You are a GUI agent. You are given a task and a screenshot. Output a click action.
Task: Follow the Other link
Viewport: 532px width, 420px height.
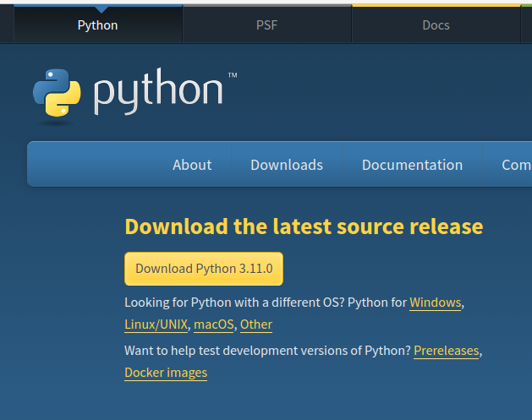click(256, 325)
